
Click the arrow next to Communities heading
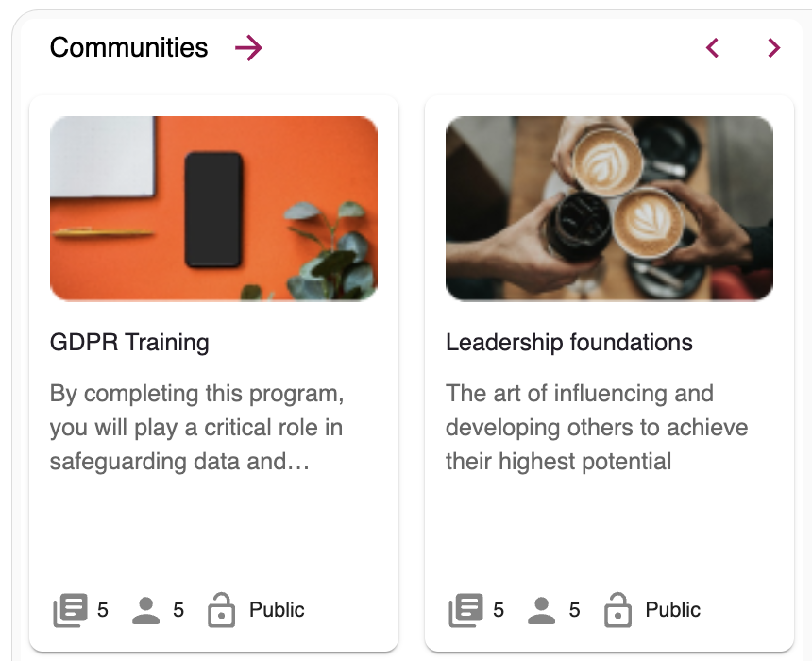248,48
